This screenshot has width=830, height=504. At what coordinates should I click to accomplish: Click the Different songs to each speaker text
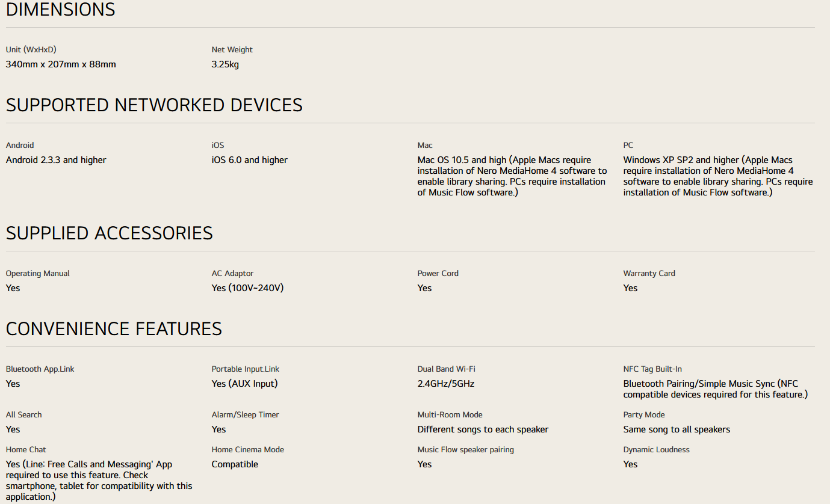483,429
